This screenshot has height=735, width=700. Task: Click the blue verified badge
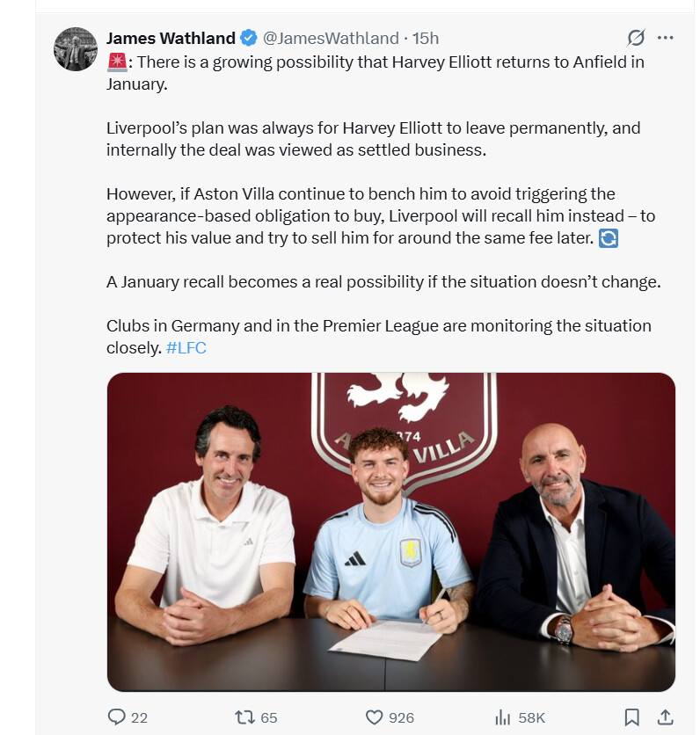(x=249, y=38)
